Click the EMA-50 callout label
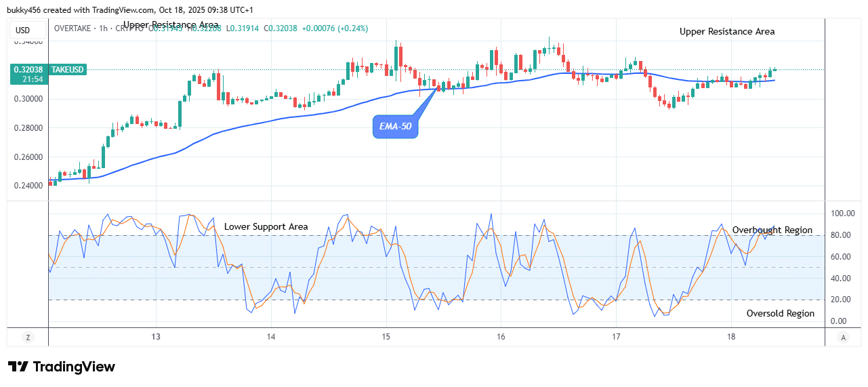This screenshot has width=868, height=387. 396,126
